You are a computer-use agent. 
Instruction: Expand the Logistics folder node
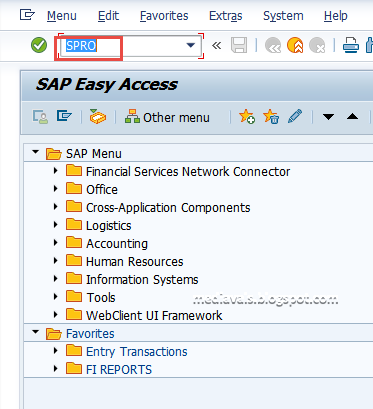point(56,225)
